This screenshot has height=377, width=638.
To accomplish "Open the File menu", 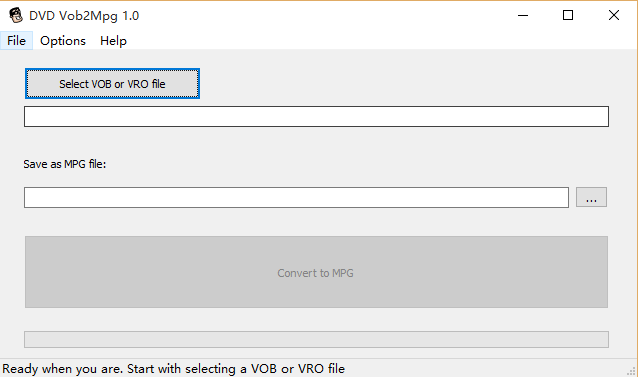I will [16, 41].
